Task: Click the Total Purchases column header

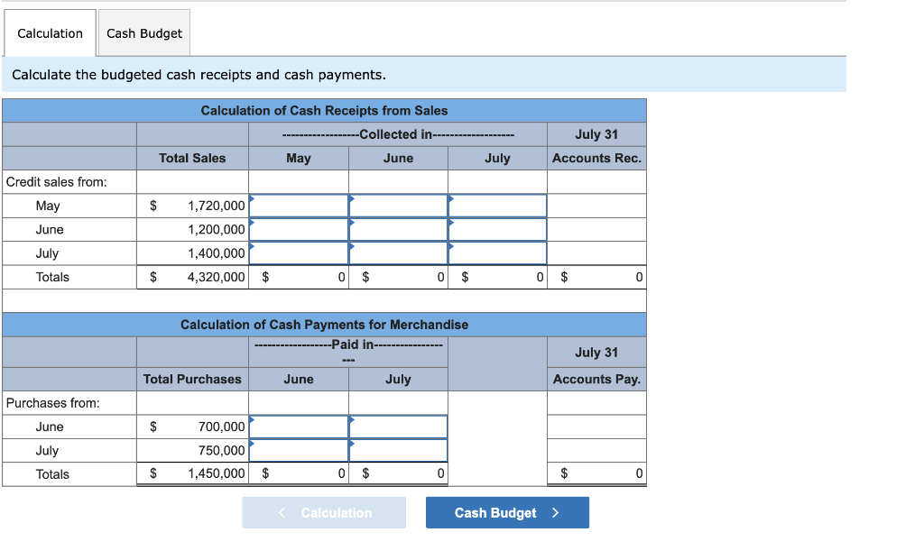Action: (193, 380)
